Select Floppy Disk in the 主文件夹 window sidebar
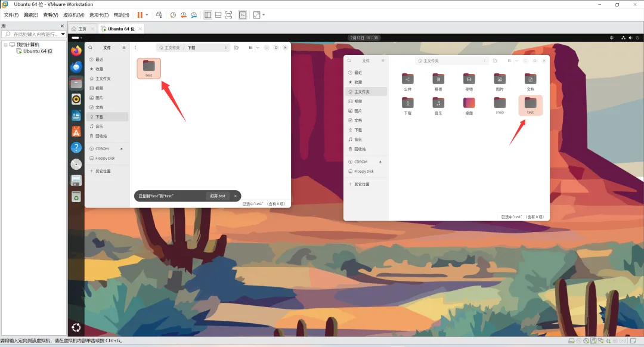 [367, 171]
